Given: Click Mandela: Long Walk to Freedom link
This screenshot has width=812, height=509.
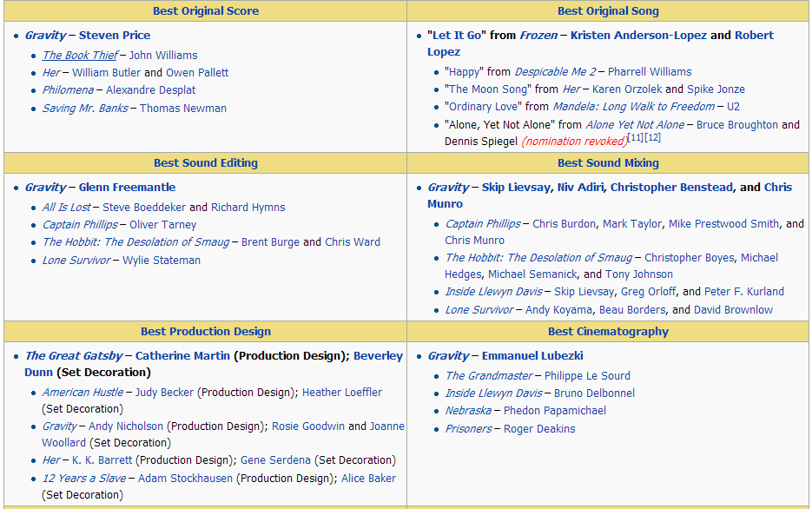Looking at the screenshot, I should point(633,107).
